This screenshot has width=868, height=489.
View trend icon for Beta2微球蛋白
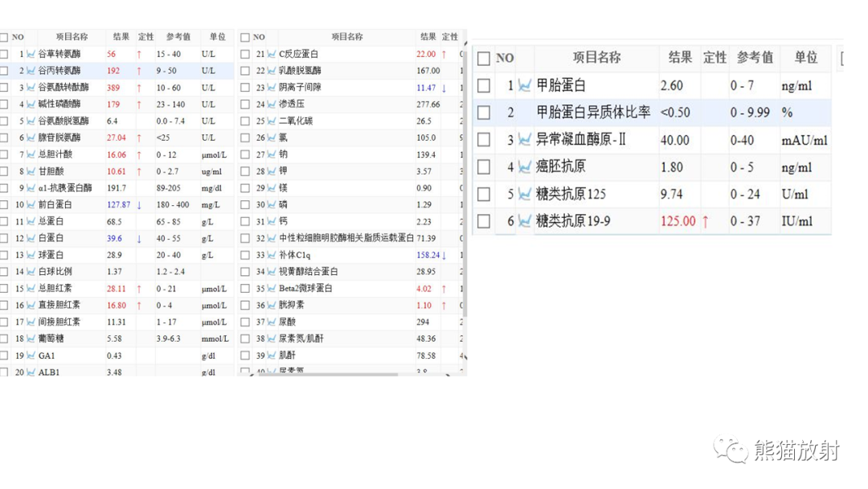pos(272,289)
